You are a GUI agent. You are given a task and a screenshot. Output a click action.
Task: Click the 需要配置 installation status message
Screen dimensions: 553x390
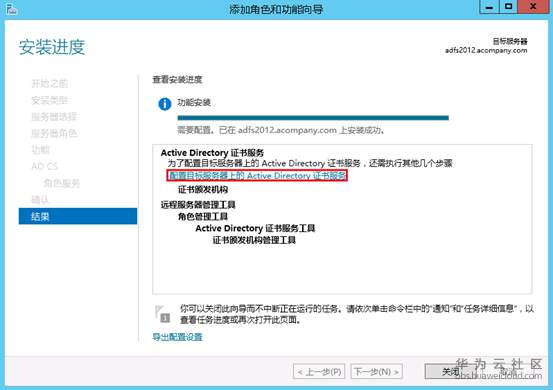(281, 130)
